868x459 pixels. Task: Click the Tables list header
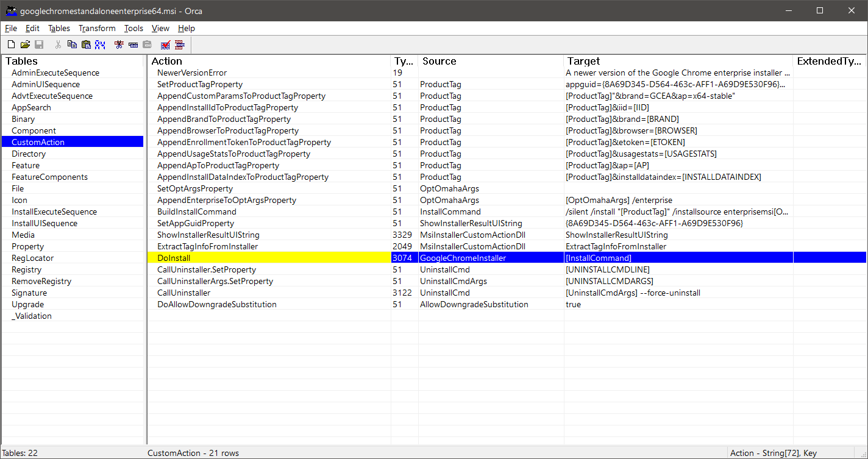pyautogui.click(x=73, y=61)
